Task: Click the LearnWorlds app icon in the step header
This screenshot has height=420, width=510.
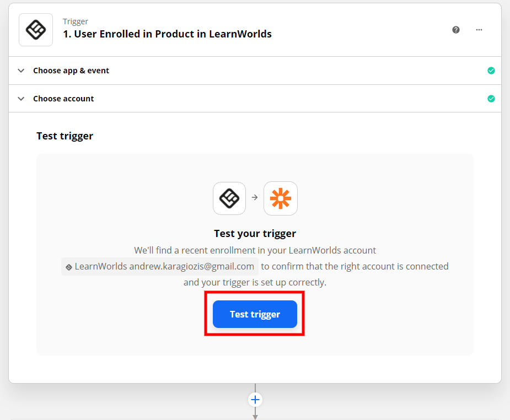Action: pos(35,29)
